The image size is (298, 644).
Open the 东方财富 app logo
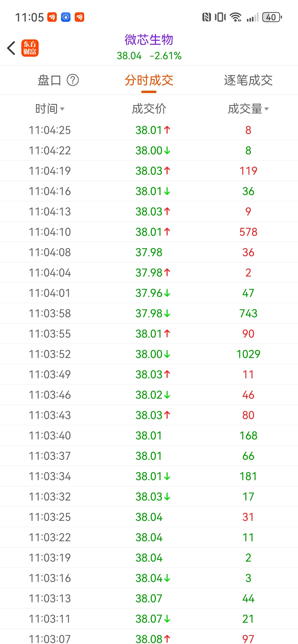[30, 48]
